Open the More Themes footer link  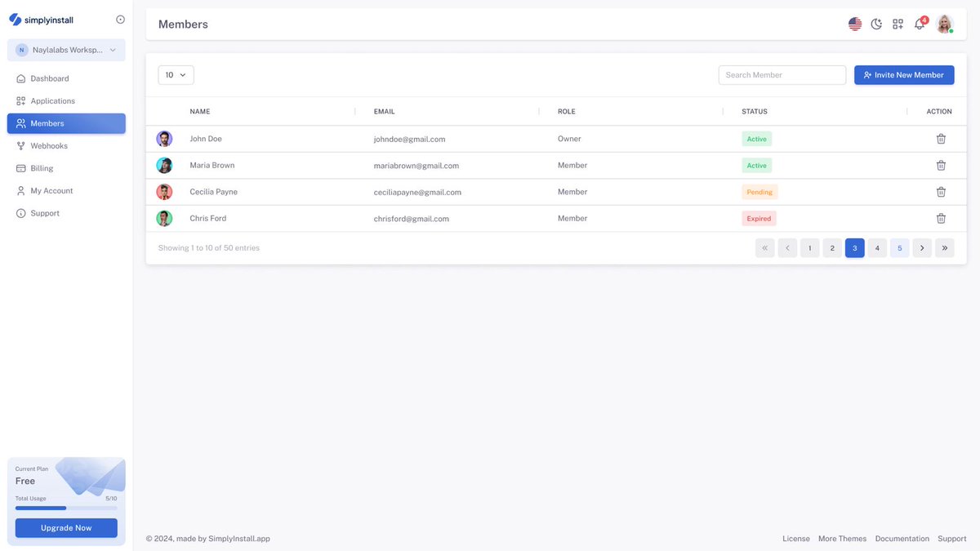pos(842,539)
